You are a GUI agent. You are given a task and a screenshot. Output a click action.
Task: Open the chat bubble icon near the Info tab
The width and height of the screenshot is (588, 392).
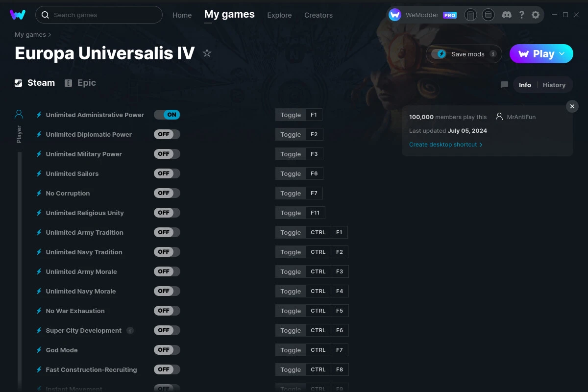(504, 85)
